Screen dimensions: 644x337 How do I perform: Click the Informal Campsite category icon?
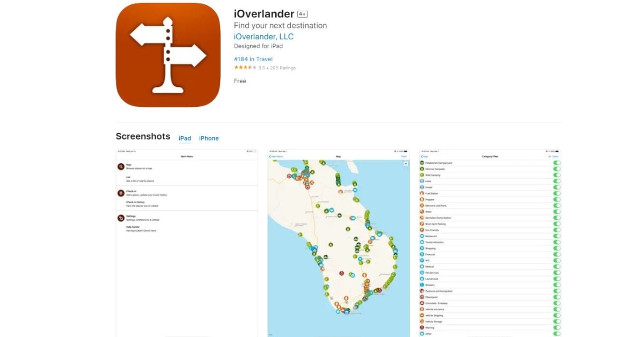coord(422,169)
